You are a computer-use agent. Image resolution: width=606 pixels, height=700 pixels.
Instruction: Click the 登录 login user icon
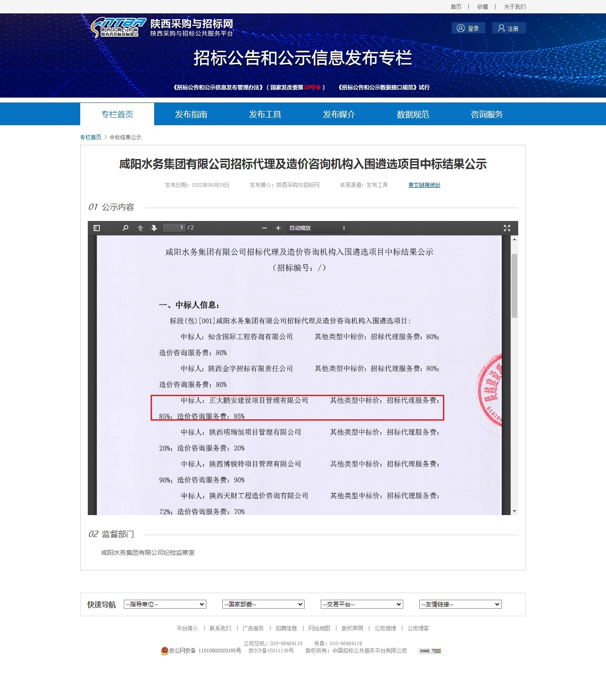(x=461, y=28)
